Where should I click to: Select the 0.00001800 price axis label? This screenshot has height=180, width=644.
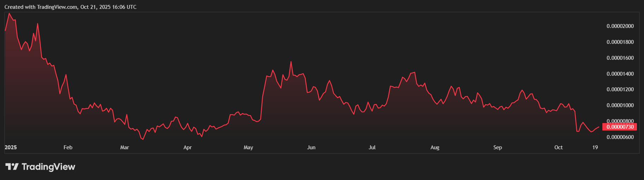(620, 42)
